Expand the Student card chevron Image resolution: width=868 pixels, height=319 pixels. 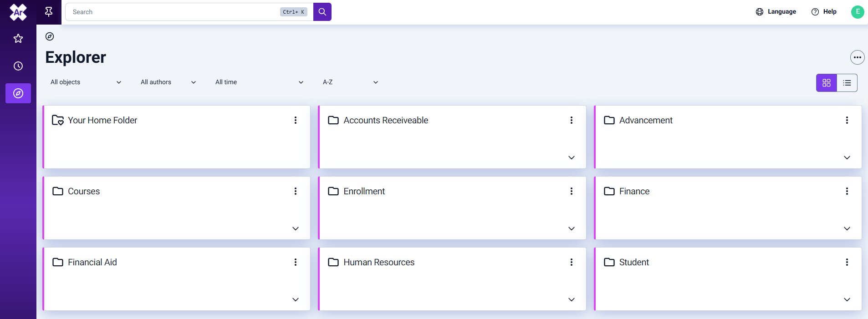(847, 299)
